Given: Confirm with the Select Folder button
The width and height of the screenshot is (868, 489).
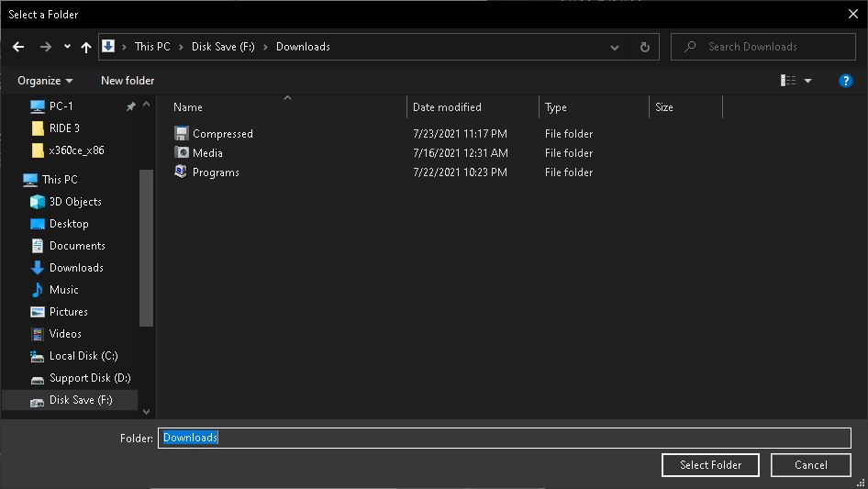Looking at the screenshot, I should coord(710,465).
